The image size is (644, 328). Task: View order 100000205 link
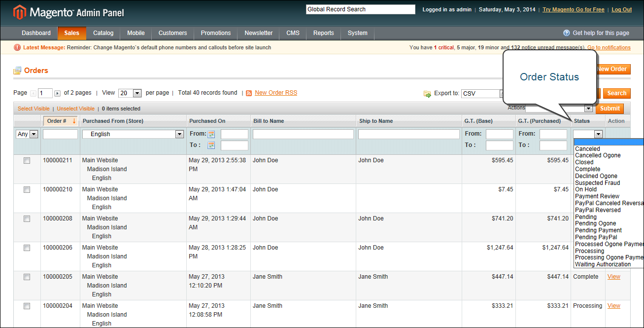pos(614,277)
